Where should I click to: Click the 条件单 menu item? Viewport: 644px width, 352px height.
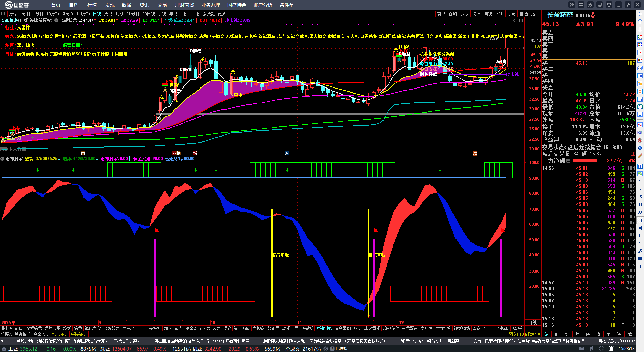[287, 5]
